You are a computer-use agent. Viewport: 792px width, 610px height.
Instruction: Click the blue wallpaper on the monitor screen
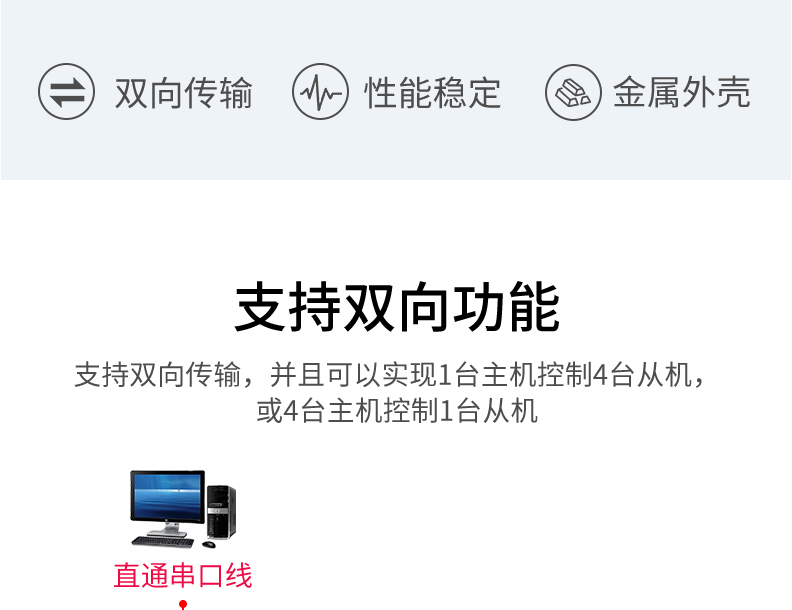pyautogui.click(x=167, y=495)
